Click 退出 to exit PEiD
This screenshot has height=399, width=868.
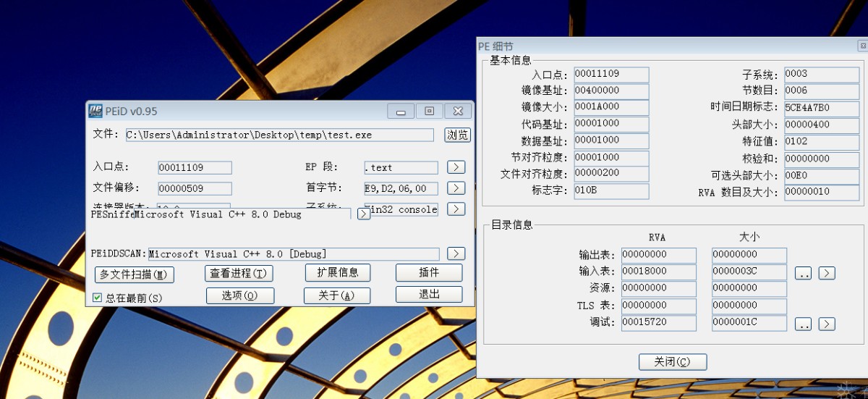point(429,294)
